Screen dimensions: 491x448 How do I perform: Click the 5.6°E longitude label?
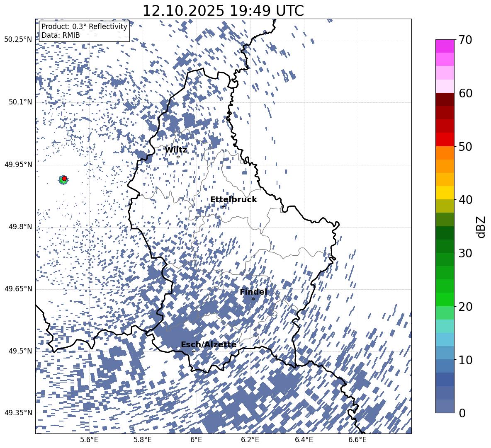pos(89,440)
